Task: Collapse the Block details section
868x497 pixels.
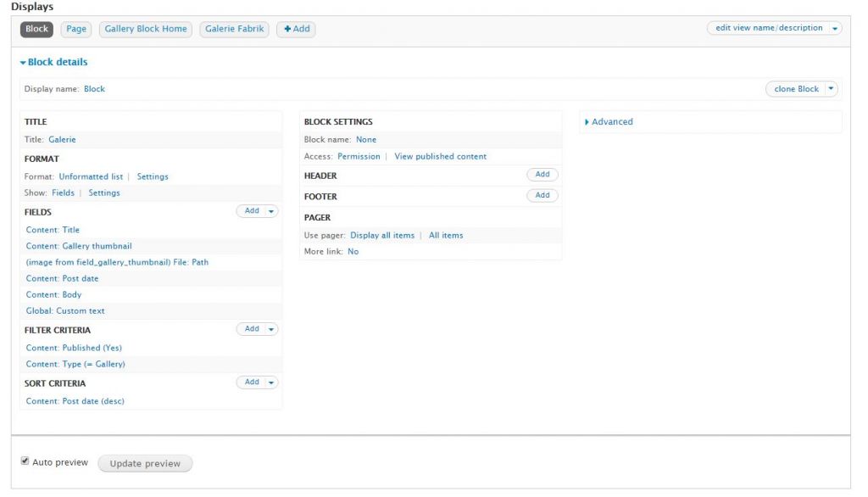Action: pos(56,62)
